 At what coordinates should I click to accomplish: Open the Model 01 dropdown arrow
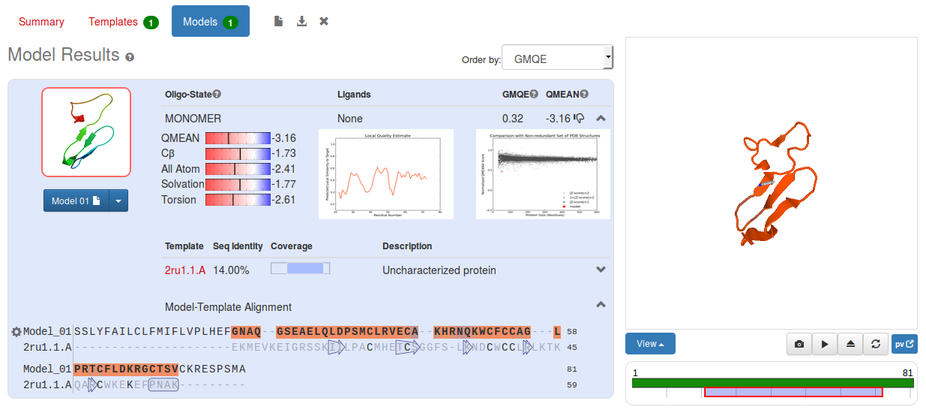119,201
